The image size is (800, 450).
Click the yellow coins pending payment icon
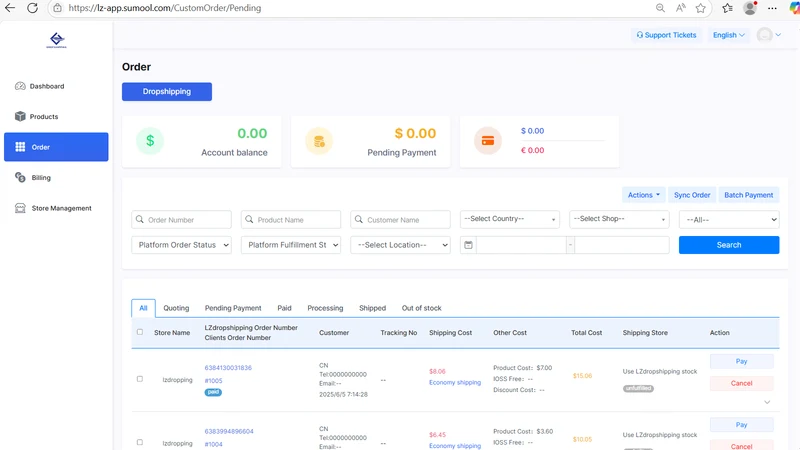tap(319, 141)
